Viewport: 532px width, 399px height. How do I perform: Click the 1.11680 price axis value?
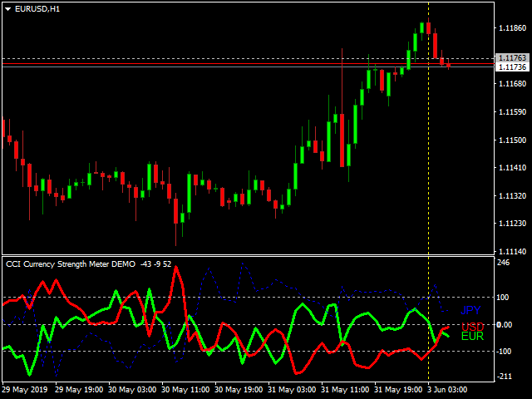coord(512,83)
